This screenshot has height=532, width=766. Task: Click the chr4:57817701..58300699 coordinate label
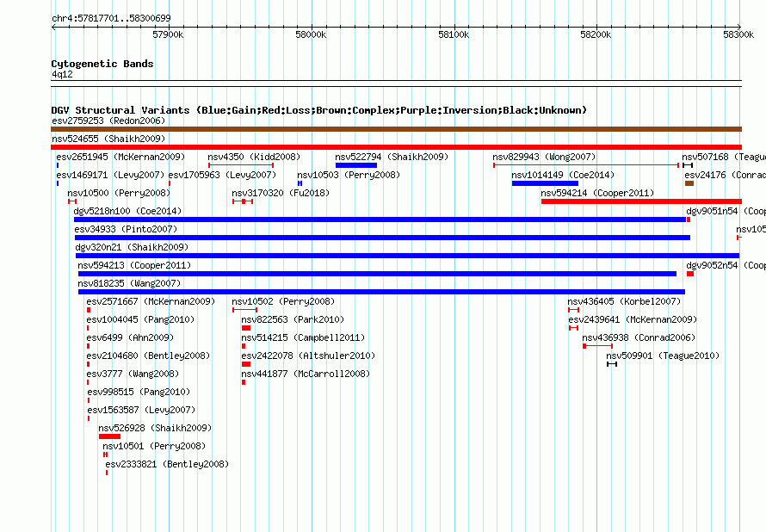click(111, 18)
